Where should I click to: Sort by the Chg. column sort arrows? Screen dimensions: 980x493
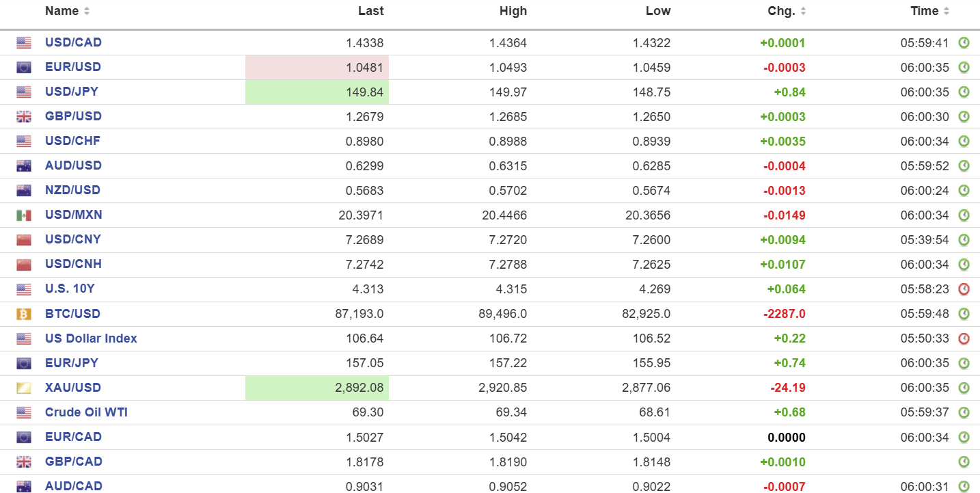tap(803, 12)
